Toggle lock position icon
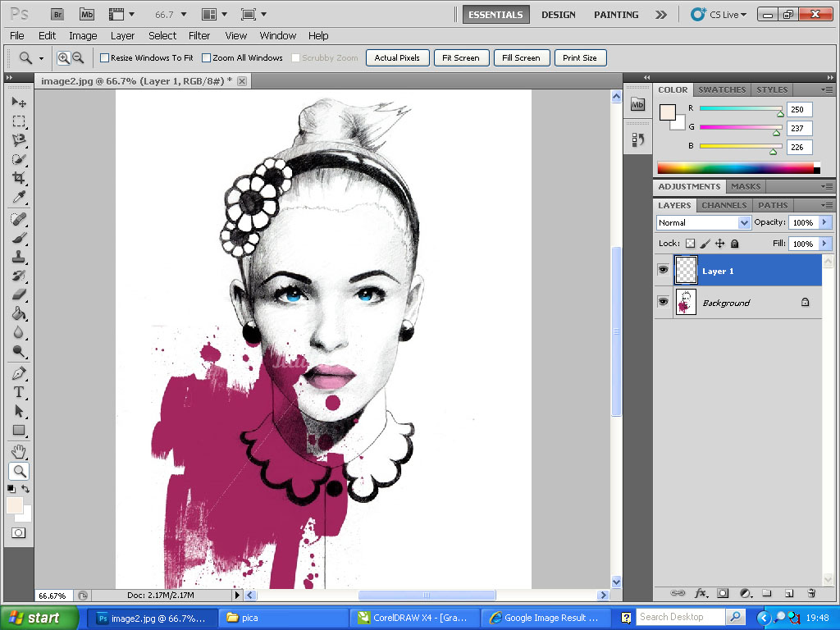This screenshot has width=840, height=630. tap(720, 243)
